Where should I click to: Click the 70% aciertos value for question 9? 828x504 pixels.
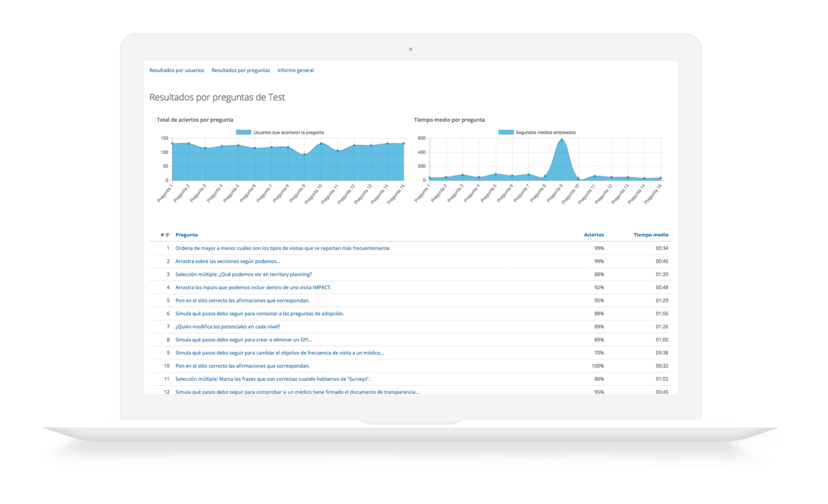tap(599, 353)
